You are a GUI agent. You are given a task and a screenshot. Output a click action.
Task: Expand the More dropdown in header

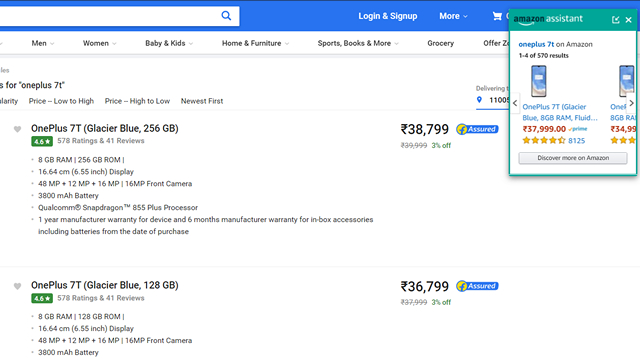click(453, 16)
